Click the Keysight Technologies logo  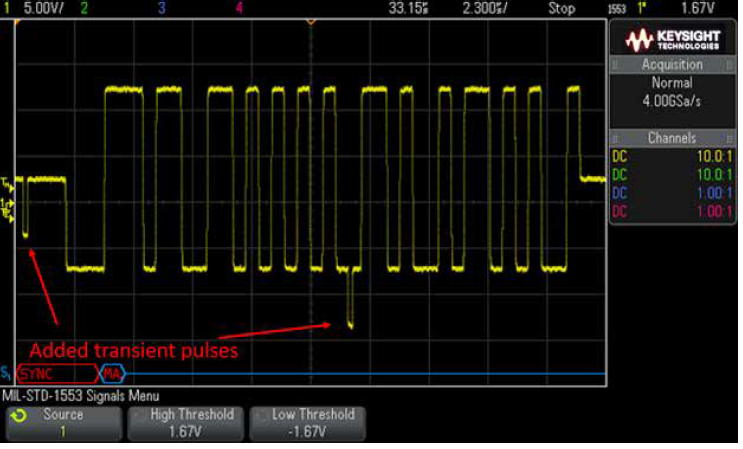672,40
